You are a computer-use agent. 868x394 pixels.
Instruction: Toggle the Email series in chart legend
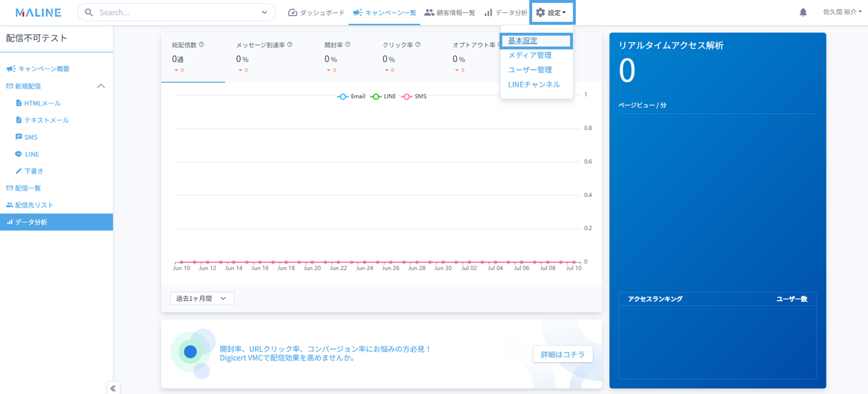pos(351,96)
